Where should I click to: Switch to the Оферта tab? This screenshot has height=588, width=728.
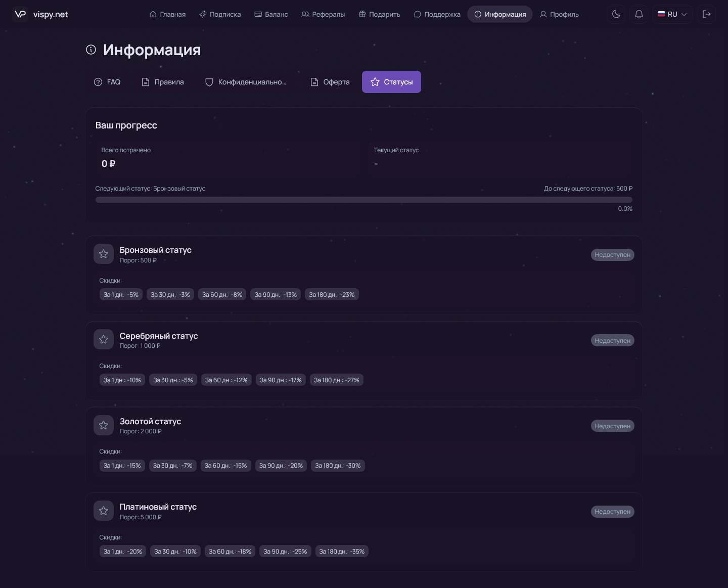330,82
